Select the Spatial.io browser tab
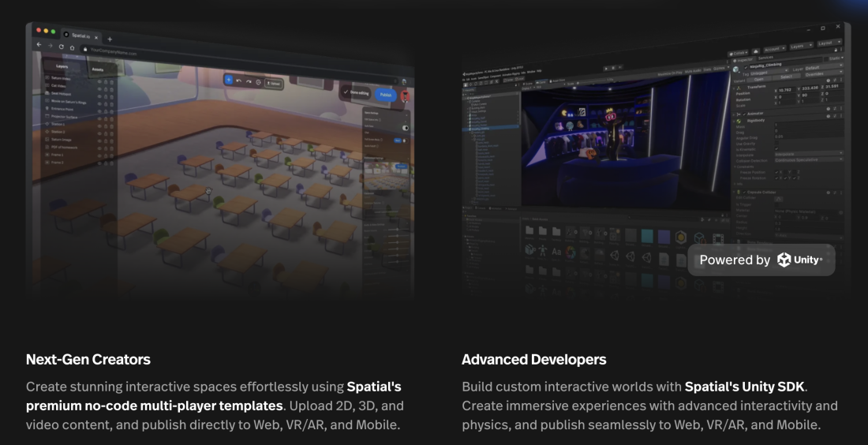The height and width of the screenshot is (445, 868). 80,36
